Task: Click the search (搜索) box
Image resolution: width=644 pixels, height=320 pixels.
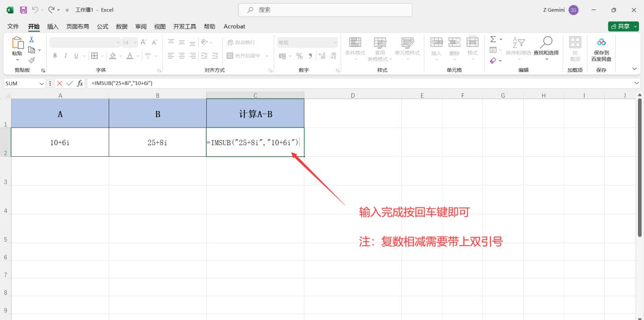Action: tap(325, 10)
